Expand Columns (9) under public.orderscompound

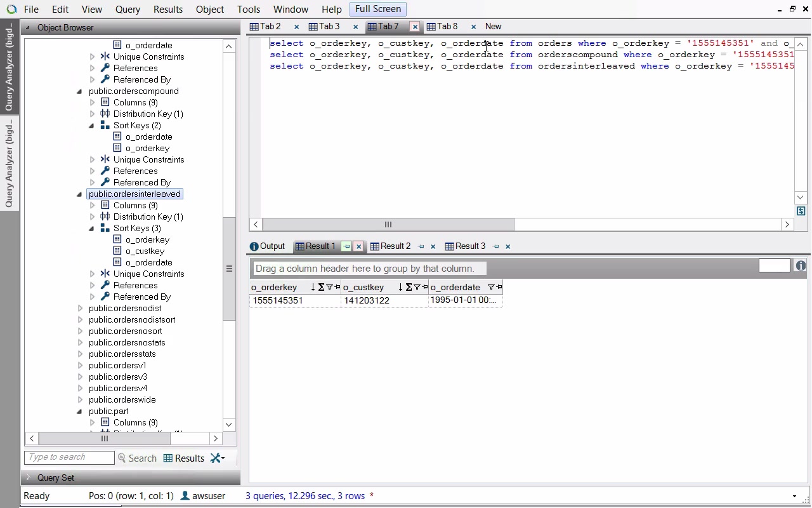pyautogui.click(x=93, y=102)
